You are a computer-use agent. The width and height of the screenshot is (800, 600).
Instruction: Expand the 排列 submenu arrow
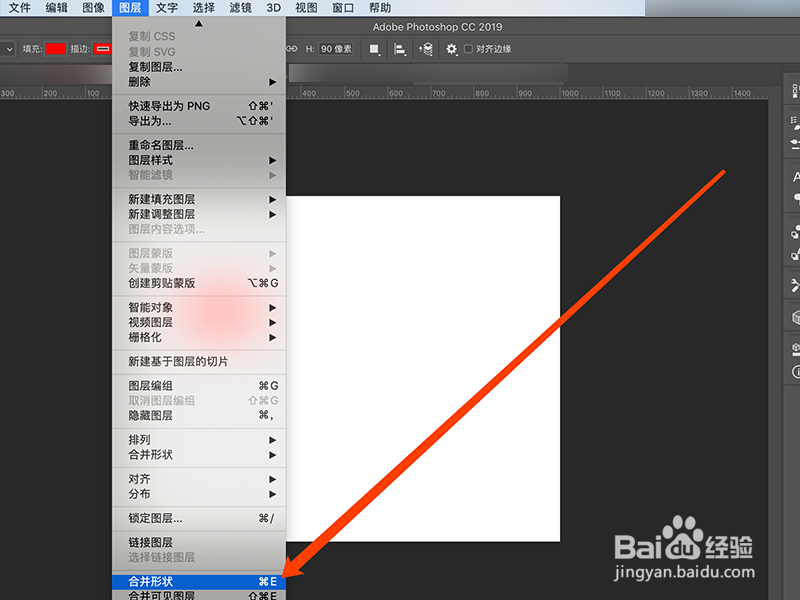pyautogui.click(x=272, y=440)
